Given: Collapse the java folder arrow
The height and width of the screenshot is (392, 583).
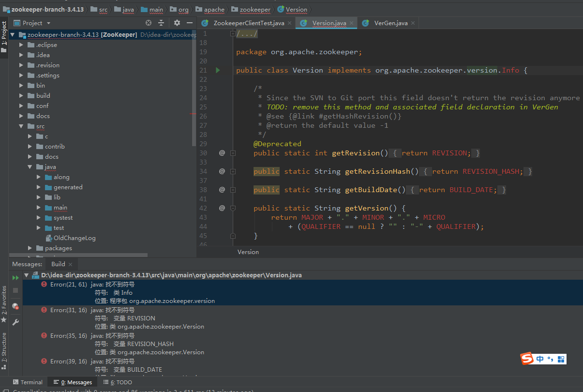Looking at the screenshot, I should click(x=30, y=167).
